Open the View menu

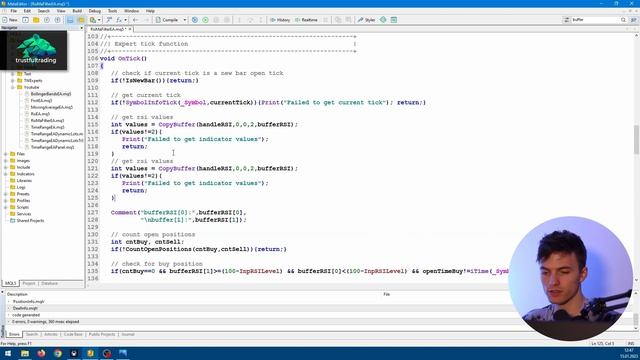click(61, 11)
